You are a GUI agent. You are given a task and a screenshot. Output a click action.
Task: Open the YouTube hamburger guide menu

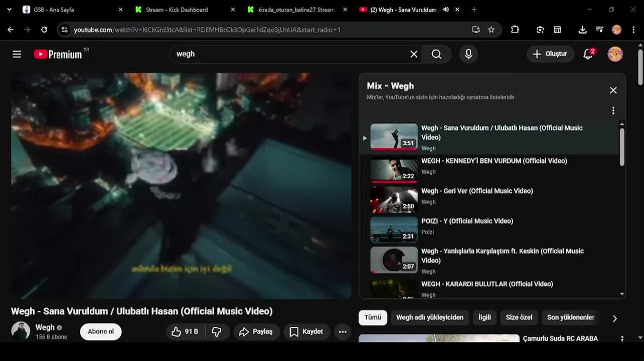coord(17,54)
